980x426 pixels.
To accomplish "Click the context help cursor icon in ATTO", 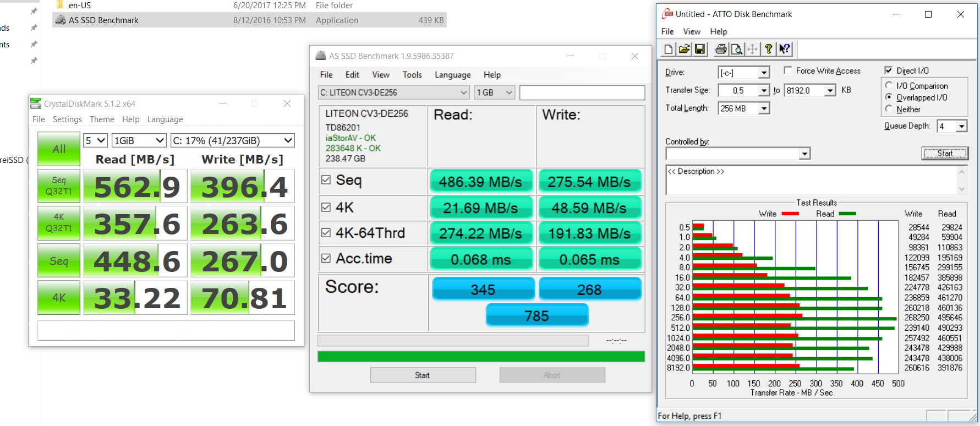I will point(785,49).
